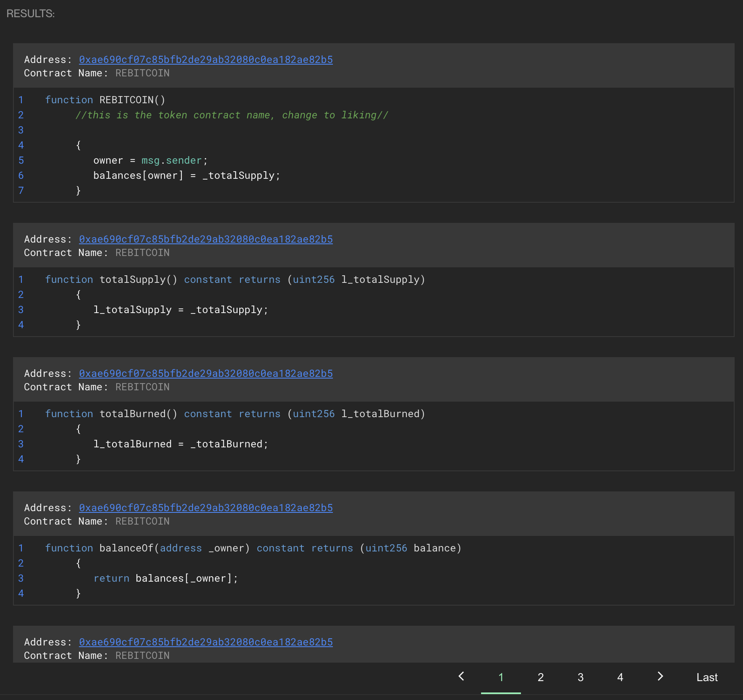Click the 'balances[owner] = _totalSupply;' line

186,175
